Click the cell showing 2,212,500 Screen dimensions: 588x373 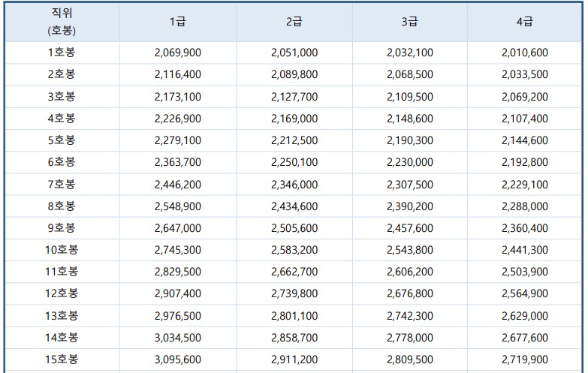click(x=294, y=140)
